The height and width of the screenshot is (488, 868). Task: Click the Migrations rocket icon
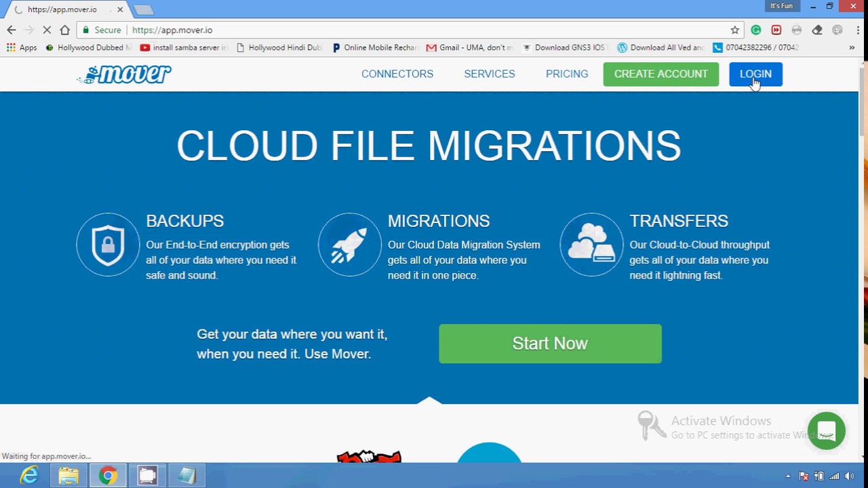pos(349,245)
